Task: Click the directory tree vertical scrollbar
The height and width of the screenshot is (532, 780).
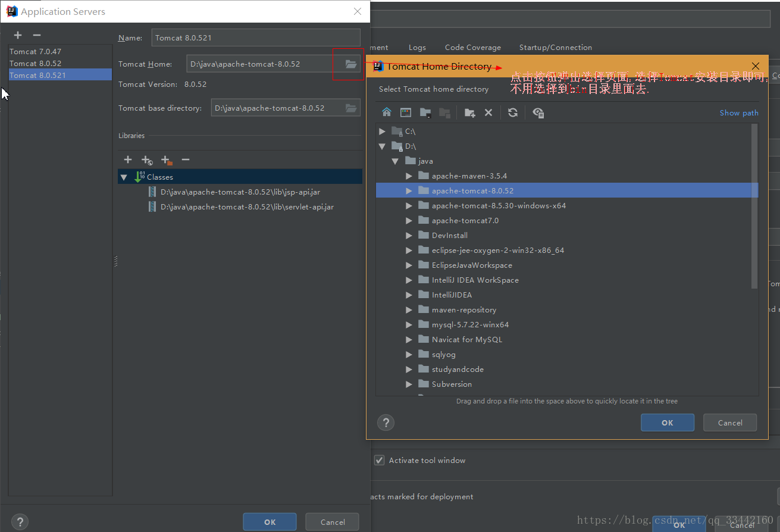Action: pos(754,206)
